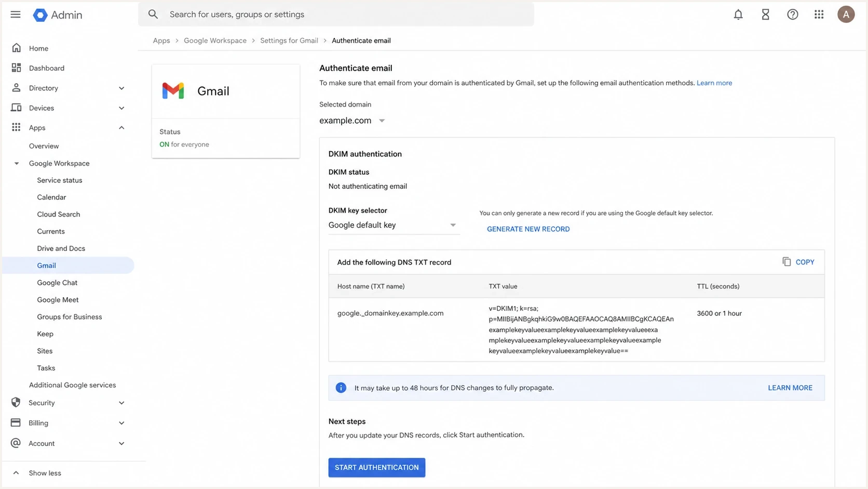868x489 pixels.
Task: Click Google Workspace in breadcrumb
Action: coord(215,41)
